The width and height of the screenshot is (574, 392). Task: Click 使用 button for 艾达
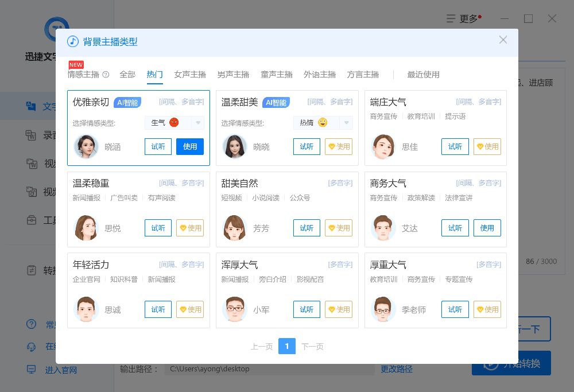pyautogui.click(x=487, y=228)
